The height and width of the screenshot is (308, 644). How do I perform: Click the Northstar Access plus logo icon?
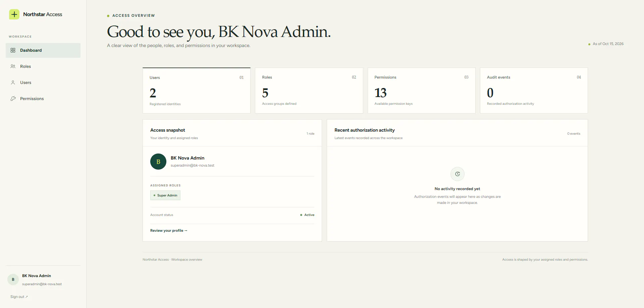14,14
